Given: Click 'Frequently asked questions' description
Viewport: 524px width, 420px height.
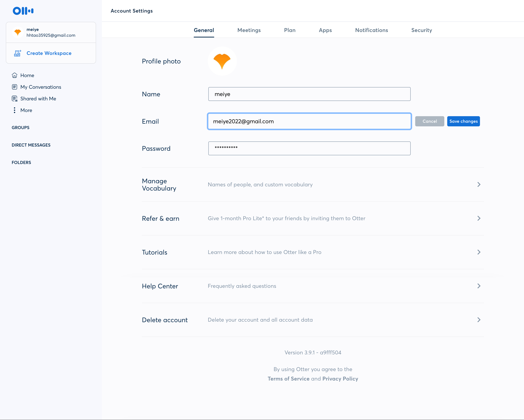Looking at the screenshot, I should [242, 286].
